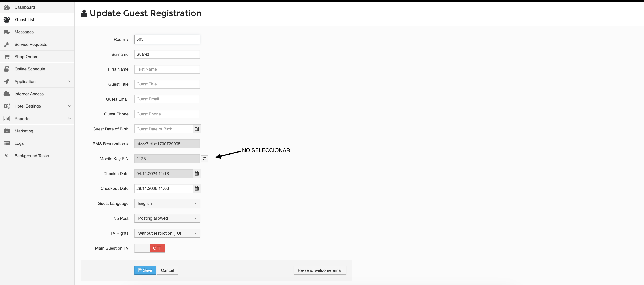Screen dimensions: 644x285
Task: Expand the Application submenu chevron
Action: click(70, 81)
